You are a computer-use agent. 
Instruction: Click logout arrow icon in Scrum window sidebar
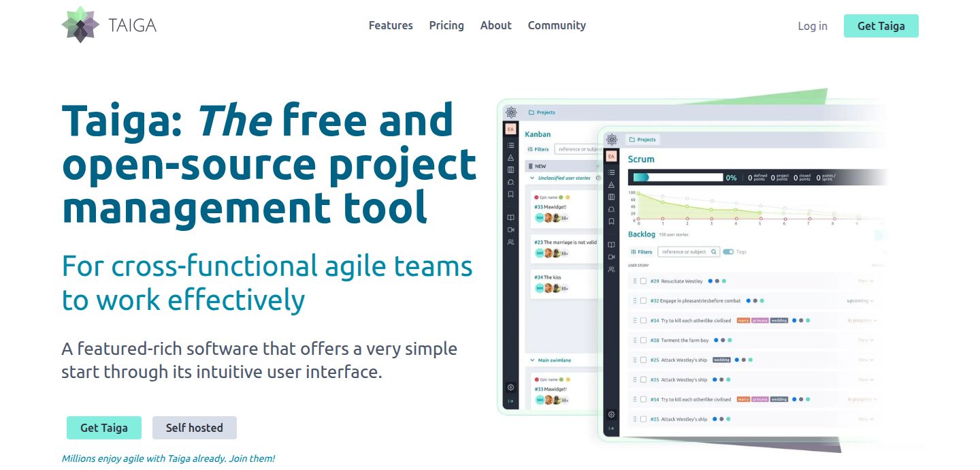611,428
